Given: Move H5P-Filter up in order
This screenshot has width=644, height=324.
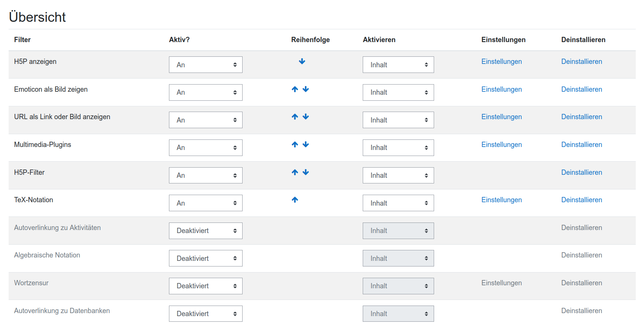Looking at the screenshot, I should 295,173.
